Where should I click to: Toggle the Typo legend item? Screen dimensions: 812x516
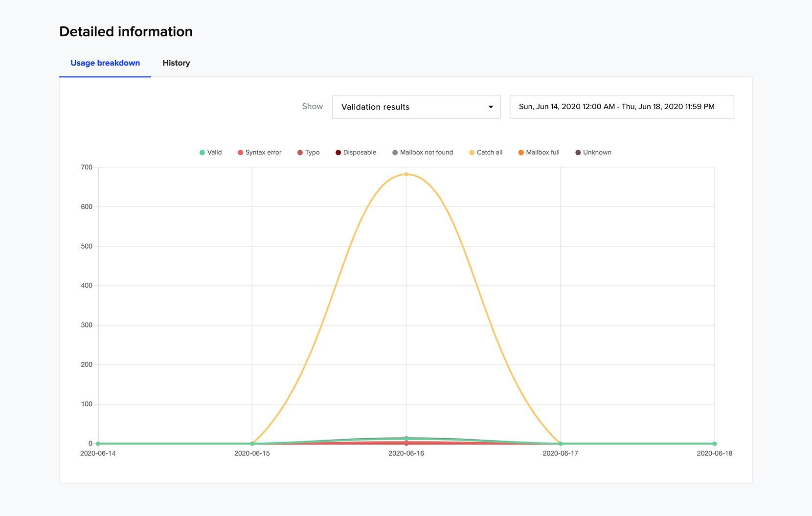tap(309, 152)
